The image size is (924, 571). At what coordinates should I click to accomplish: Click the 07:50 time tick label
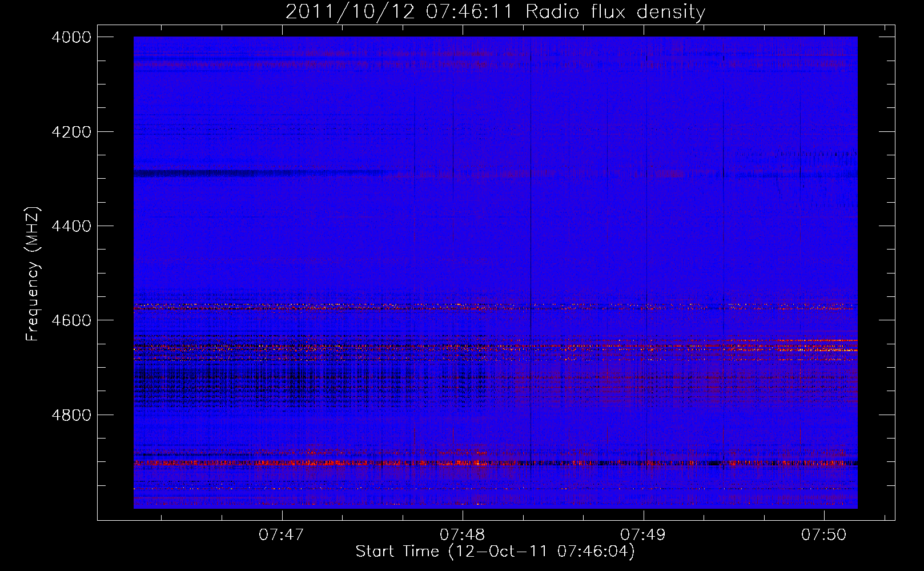coord(823,535)
